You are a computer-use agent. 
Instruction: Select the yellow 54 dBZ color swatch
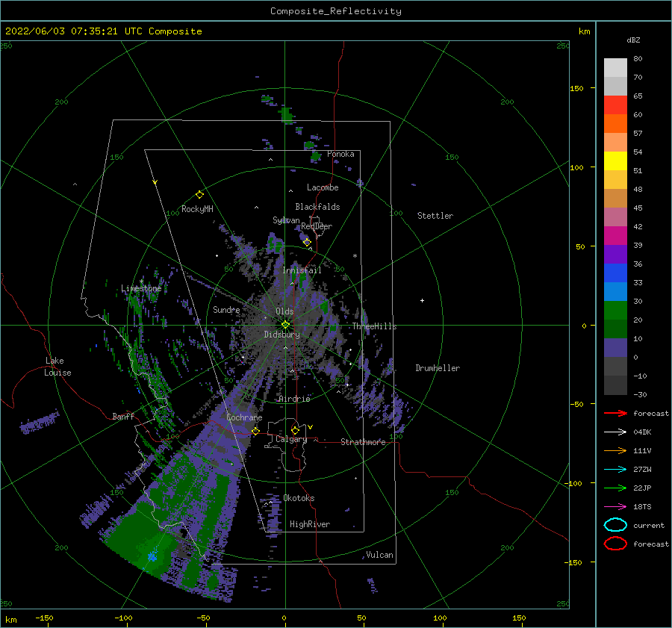615,161
